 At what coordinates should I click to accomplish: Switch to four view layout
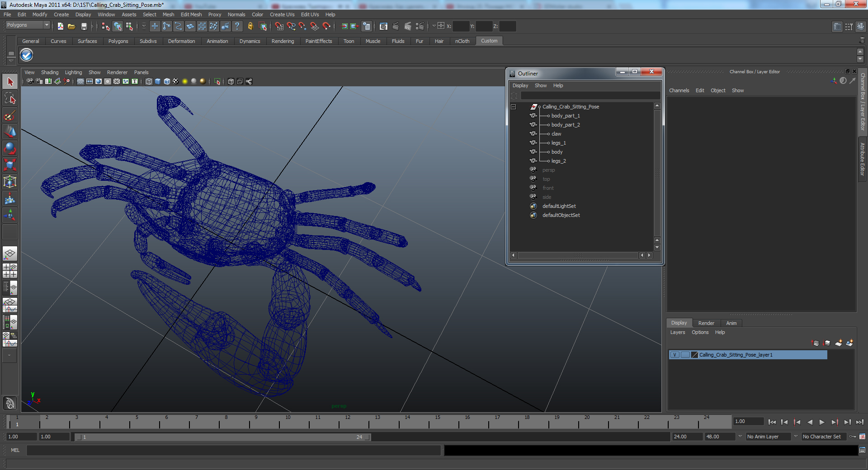[10, 270]
